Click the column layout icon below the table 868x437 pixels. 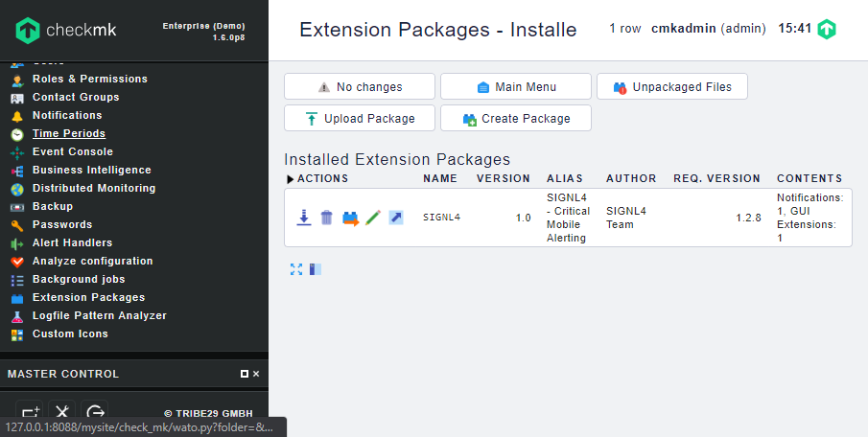tap(315, 269)
